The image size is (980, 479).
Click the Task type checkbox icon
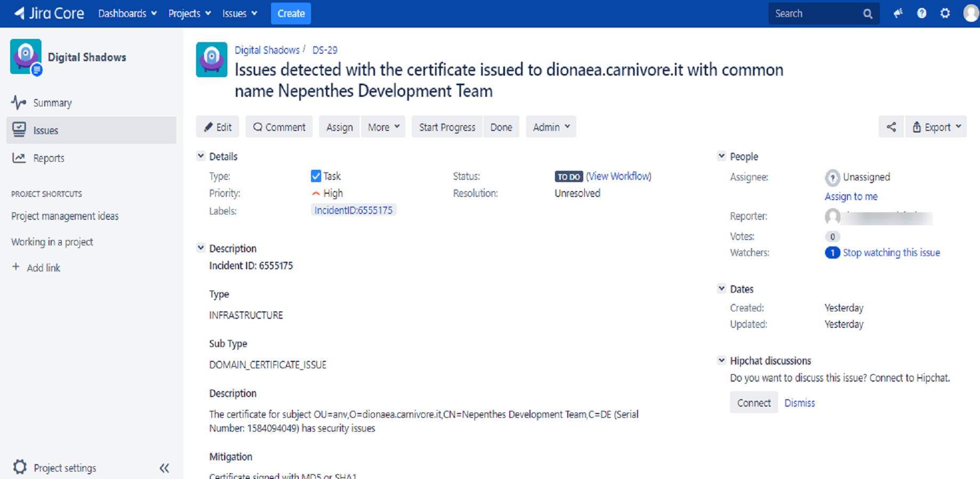tap(316, 176)
